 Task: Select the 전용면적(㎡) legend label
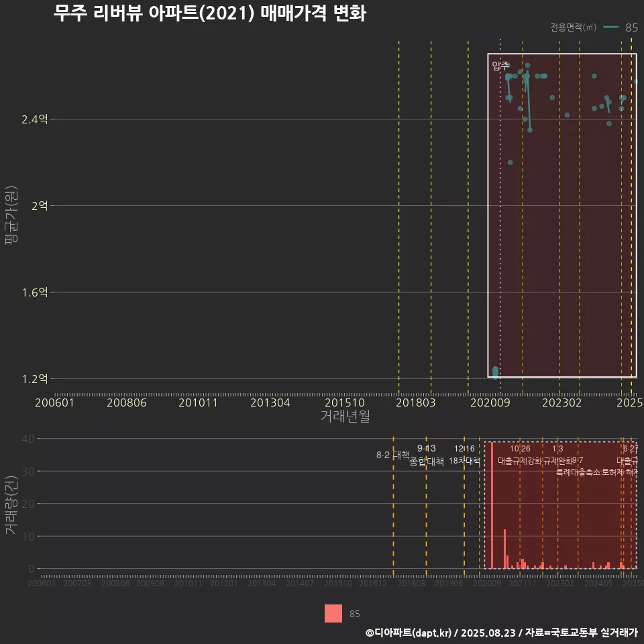click(573, 27)
